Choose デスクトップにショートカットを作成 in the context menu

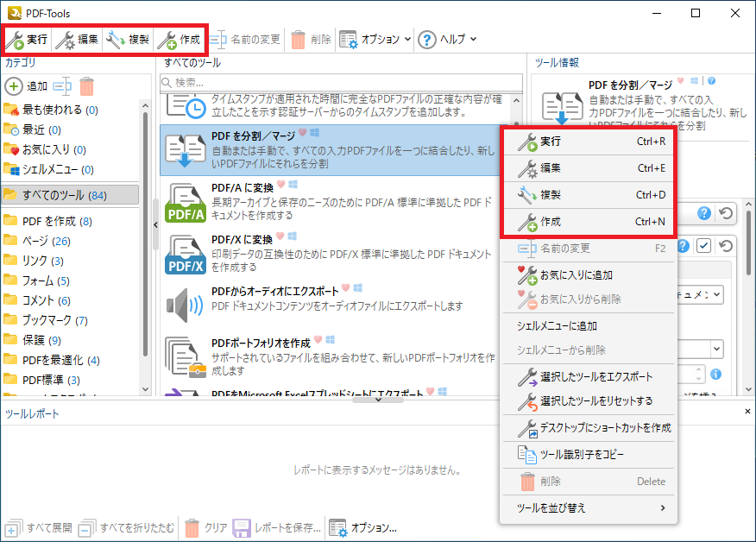point(589,428)
